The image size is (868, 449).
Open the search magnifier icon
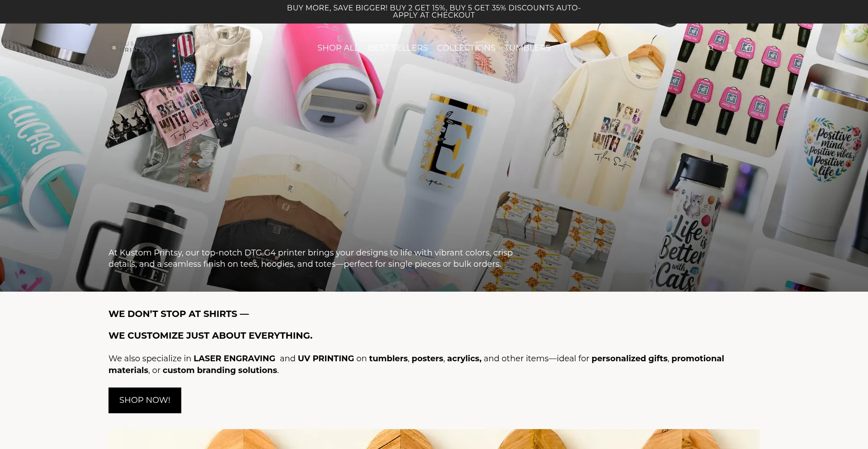click(x=710, y=48)
